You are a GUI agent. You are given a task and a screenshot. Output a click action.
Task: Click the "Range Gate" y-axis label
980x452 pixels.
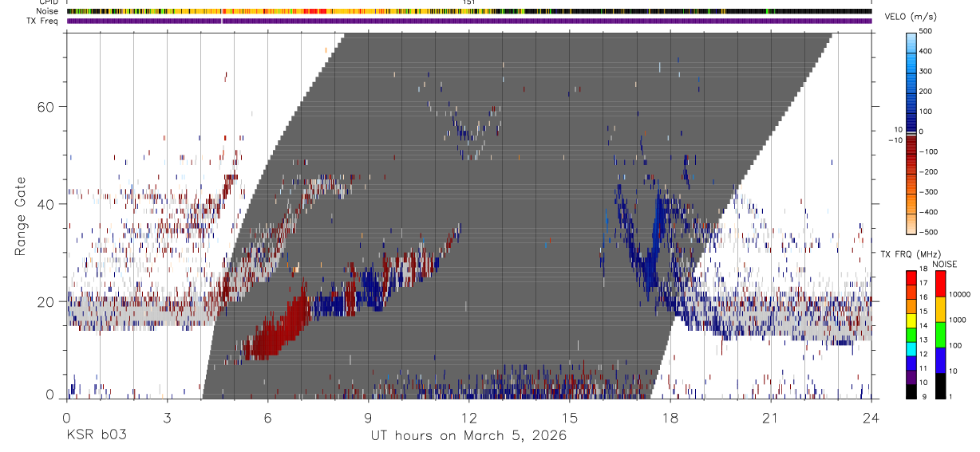(20, 216)
